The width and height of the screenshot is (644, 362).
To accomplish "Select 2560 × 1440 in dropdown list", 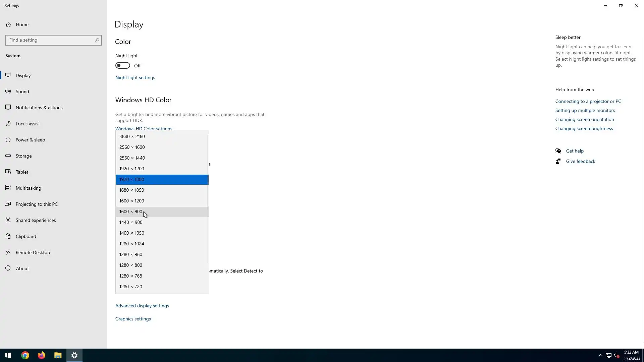I will point(132,158).
